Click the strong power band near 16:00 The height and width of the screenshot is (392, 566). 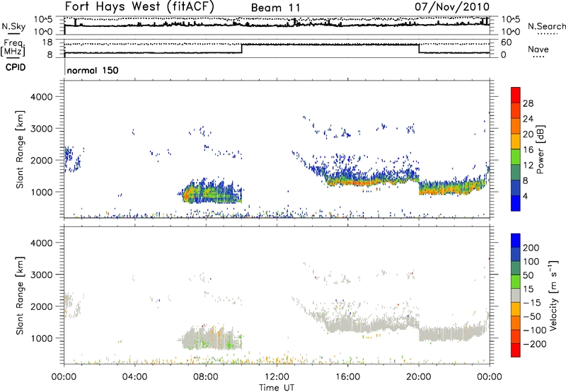372,182
